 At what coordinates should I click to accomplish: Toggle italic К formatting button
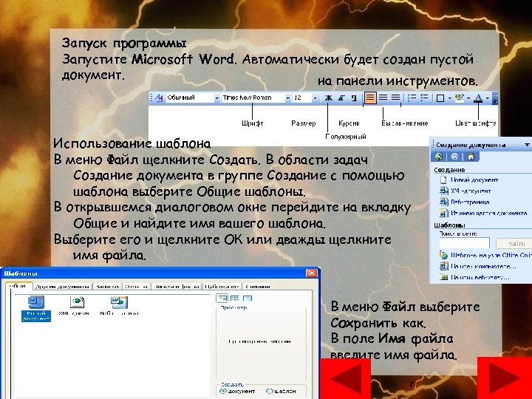[x=341, y=98]
